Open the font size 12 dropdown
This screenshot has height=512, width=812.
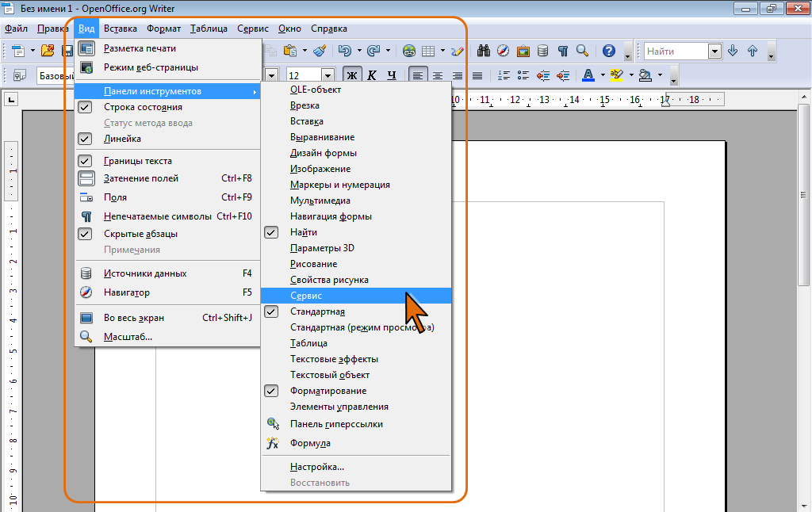tap(327, 75)
